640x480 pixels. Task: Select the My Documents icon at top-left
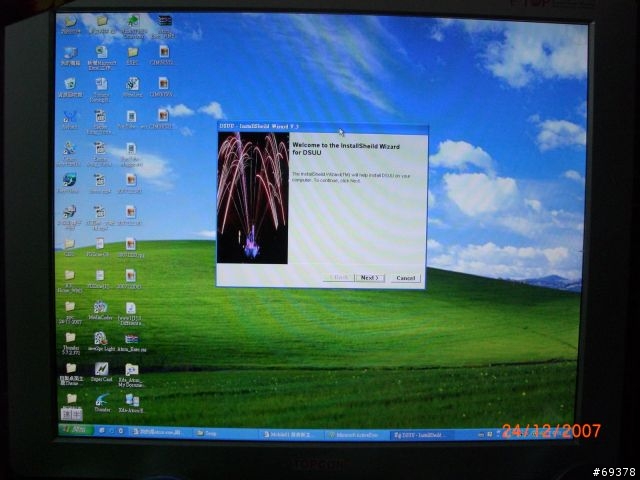(x=71, y=24)
